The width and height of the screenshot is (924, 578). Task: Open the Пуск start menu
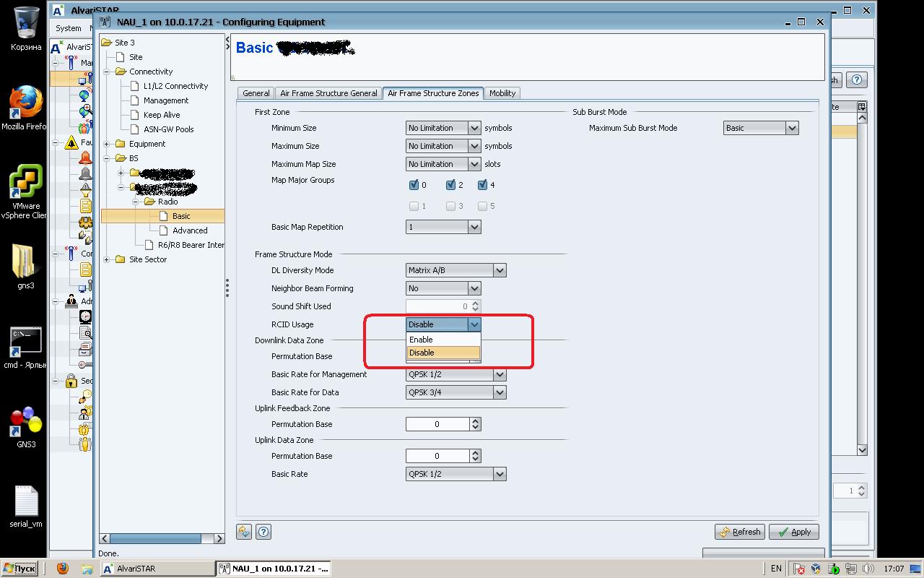click(x=19, y=569)
